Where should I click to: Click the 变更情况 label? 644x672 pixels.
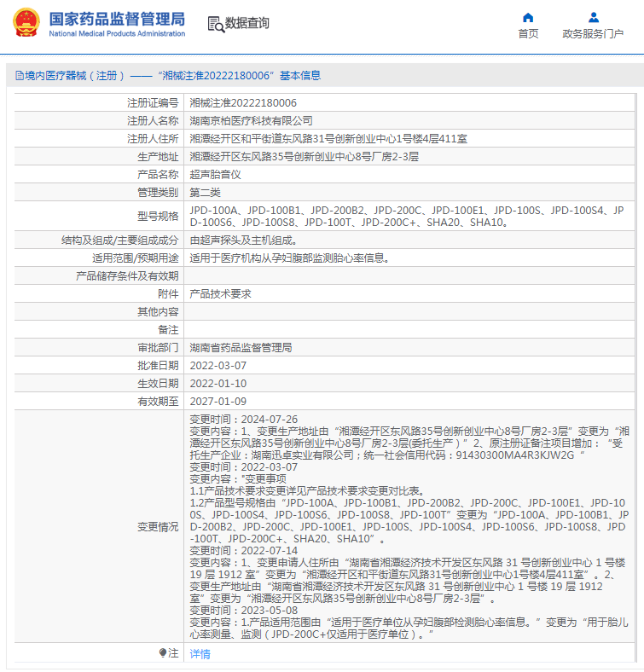pos(158,527)
